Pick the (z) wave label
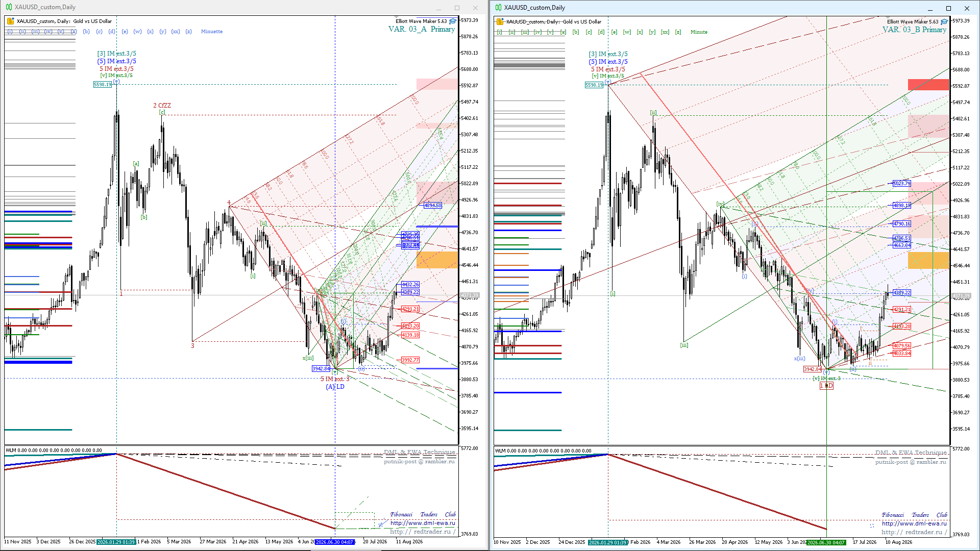The height and width of the screenshot is (551, 980). [x=189, y=32]
